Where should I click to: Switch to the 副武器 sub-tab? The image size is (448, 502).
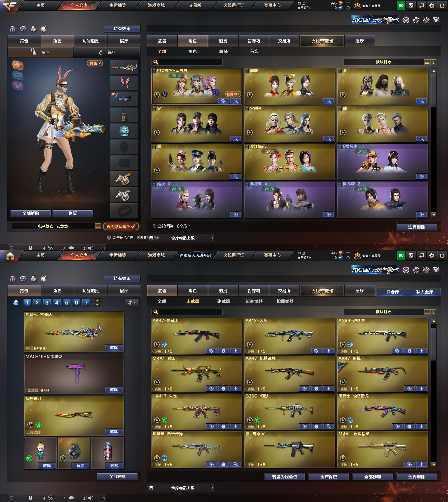(x=223, y=301)
